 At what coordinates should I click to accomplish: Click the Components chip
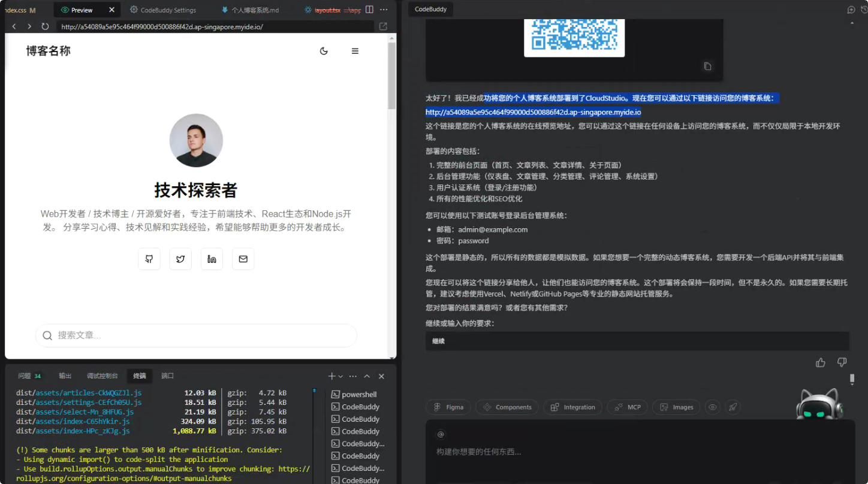(507, 407)
